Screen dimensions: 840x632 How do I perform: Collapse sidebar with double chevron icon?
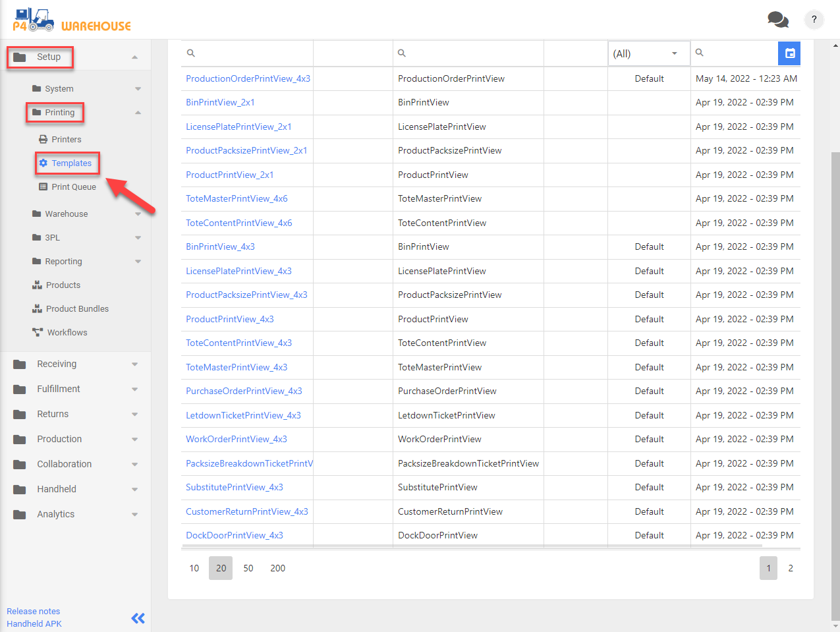tap(138, 618)
